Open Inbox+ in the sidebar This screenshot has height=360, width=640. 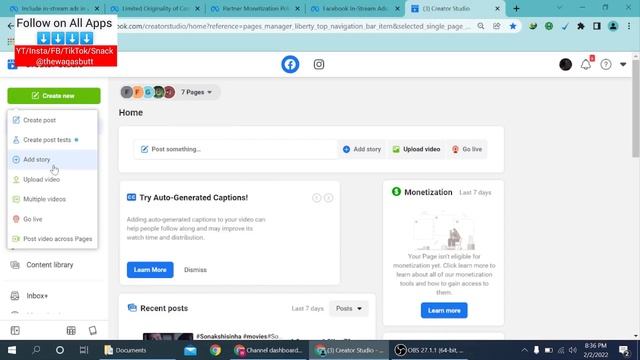(37, 296)
